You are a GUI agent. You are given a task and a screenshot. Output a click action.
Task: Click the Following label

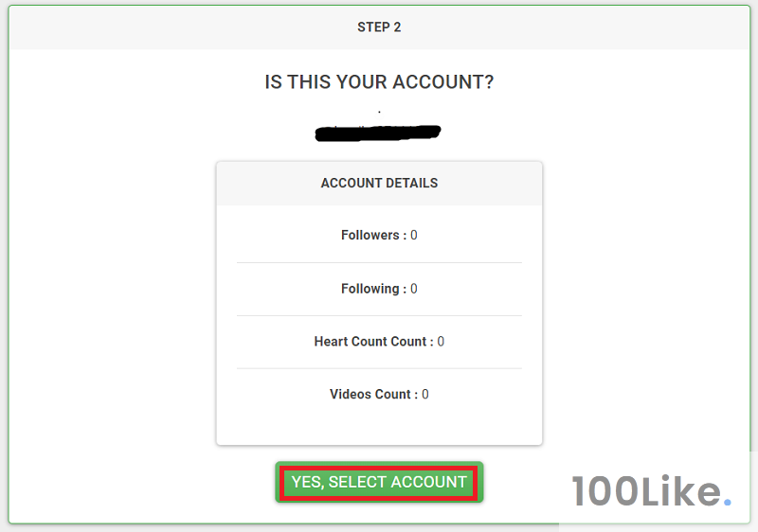pyautogui.click(x=373, y=289)
